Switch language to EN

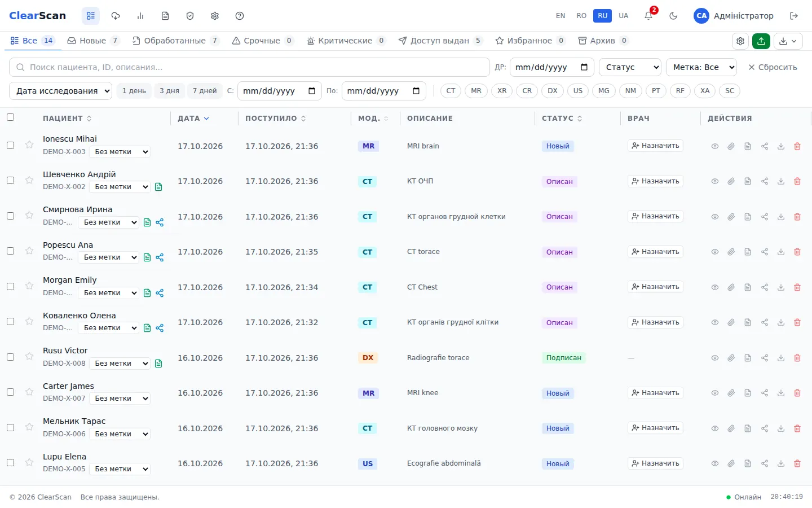pos(561,16)
